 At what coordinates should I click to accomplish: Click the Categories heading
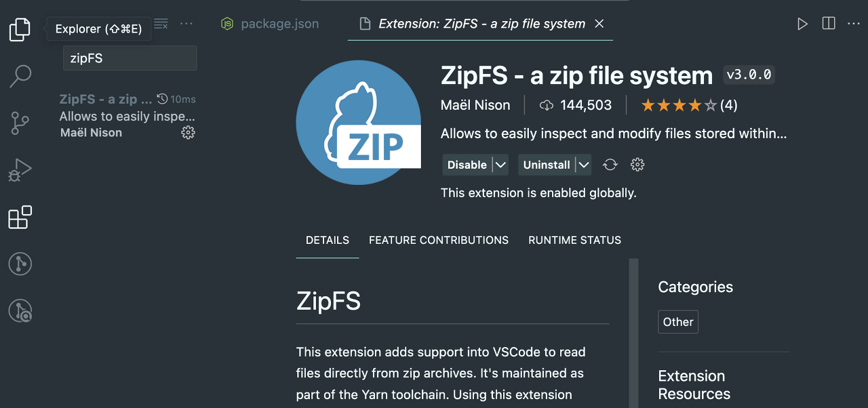696,287
